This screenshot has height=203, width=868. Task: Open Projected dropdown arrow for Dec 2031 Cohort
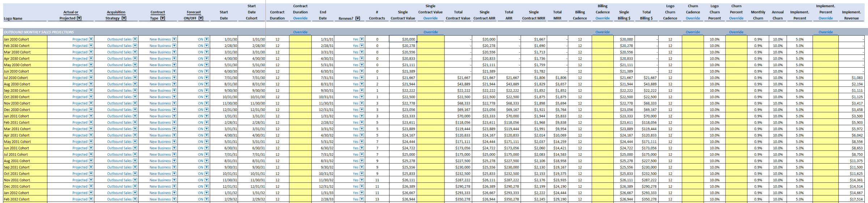[91, 186]
